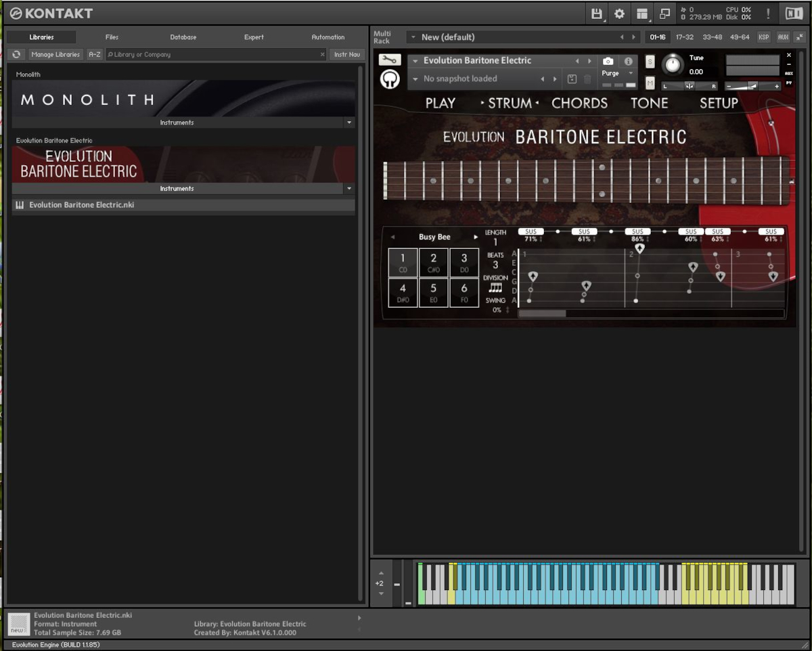Toggle the KSP multi script button
Image resolution: width=812 pixels, height=651 pixels.
pyautogui.click(x=763, y=37)
